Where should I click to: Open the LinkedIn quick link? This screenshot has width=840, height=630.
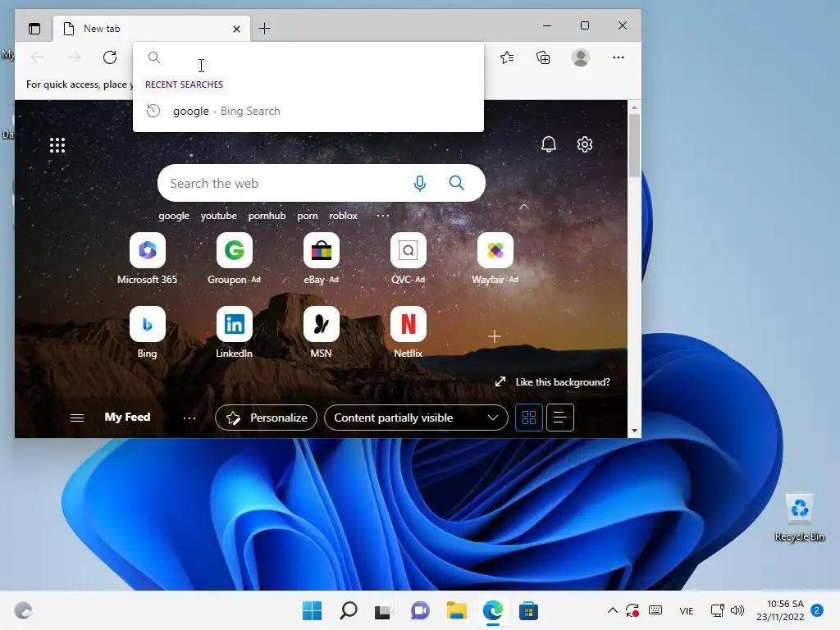click(x=234, y=333)
